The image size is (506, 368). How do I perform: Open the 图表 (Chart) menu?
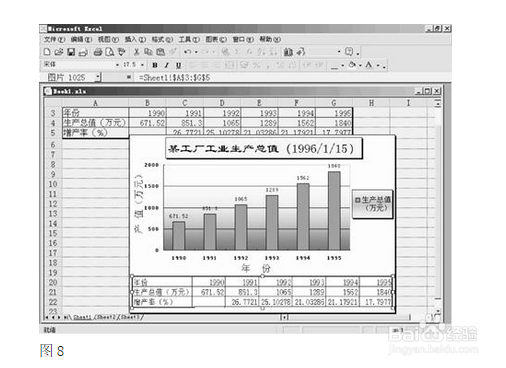click(x=216, y=39)
